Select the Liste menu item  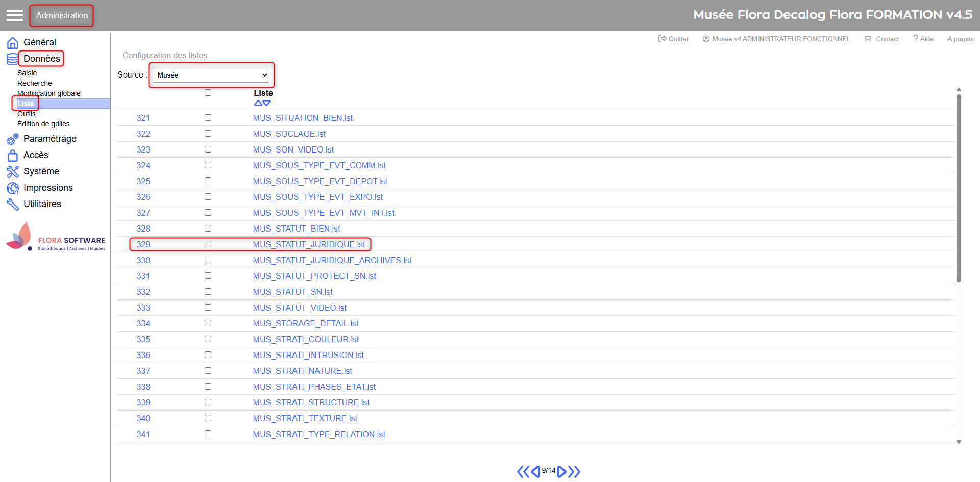(x=26, y=104)
